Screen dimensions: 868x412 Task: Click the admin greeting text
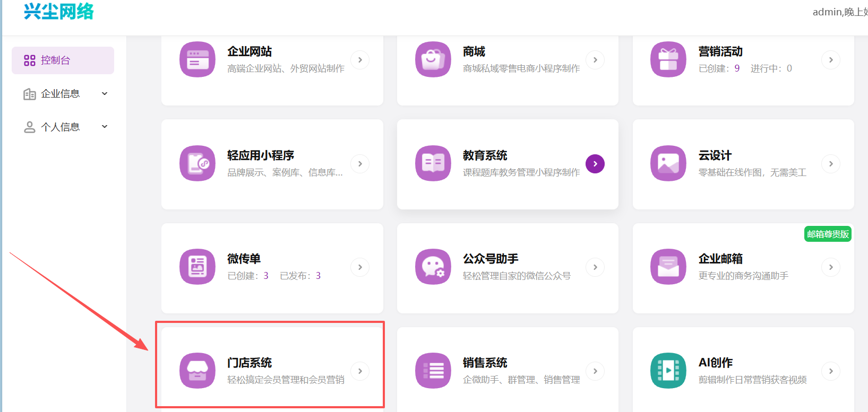click(x=840, y=12)
